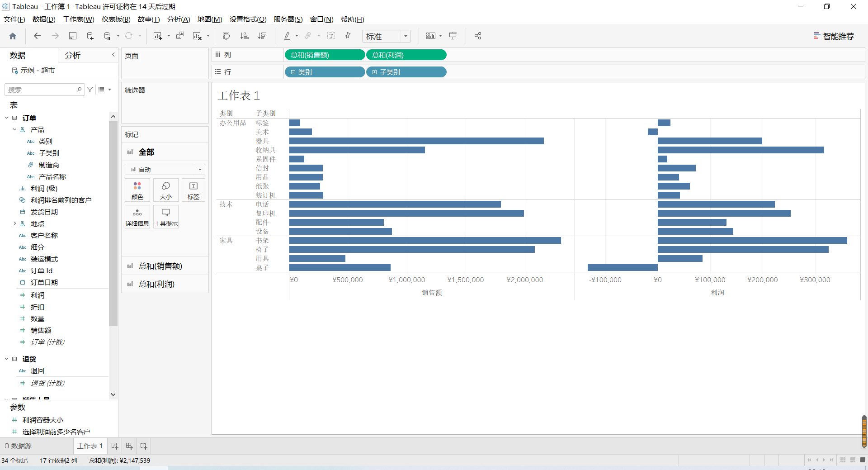The image size is (868, 470).
Task: Open the share workbook icon
Action: 477,36
